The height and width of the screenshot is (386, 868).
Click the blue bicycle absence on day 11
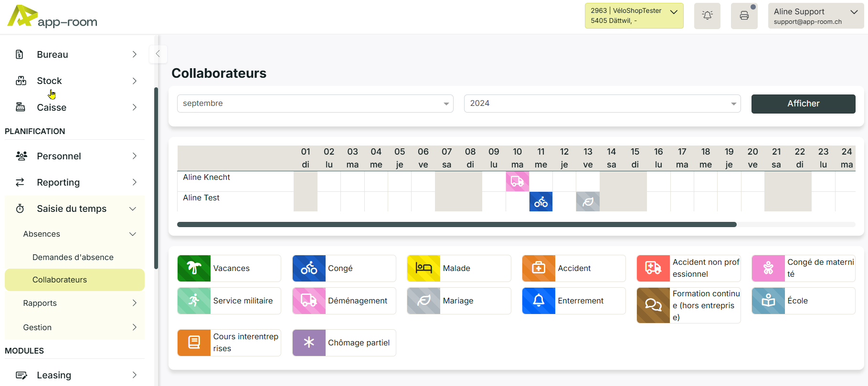click(x=540, y=202)
